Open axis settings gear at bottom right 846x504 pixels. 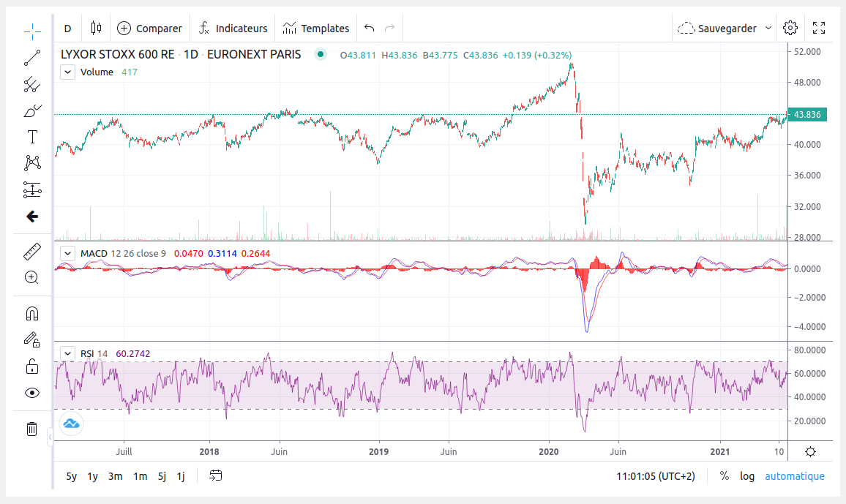click(x=810, y=452)
